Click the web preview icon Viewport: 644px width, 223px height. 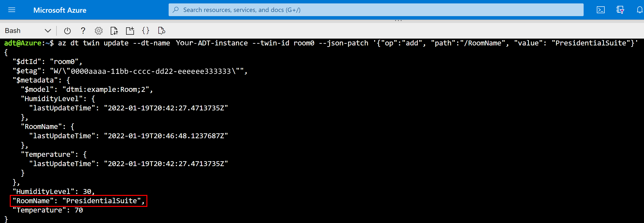pyautogui.click(x=162, y=31)
